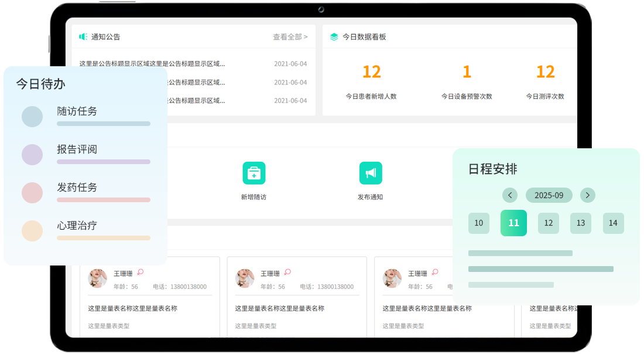Open 查看全部 announcements link
This screenshot has height=354, width=644.
290,37
